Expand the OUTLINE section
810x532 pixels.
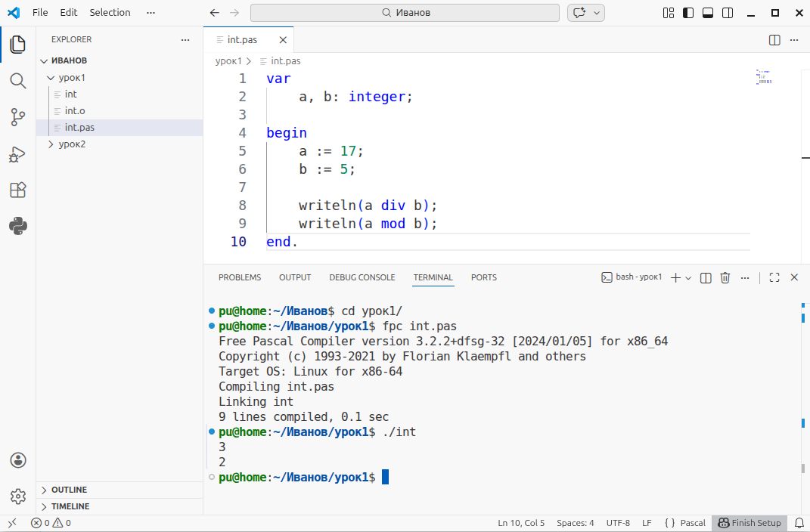tap(69, 490)
